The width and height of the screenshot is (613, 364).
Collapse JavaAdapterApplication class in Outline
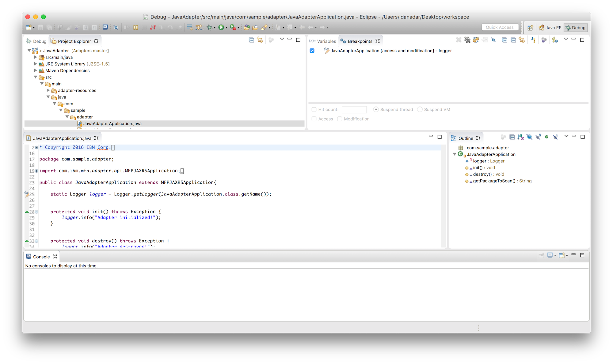click(455, 154)
